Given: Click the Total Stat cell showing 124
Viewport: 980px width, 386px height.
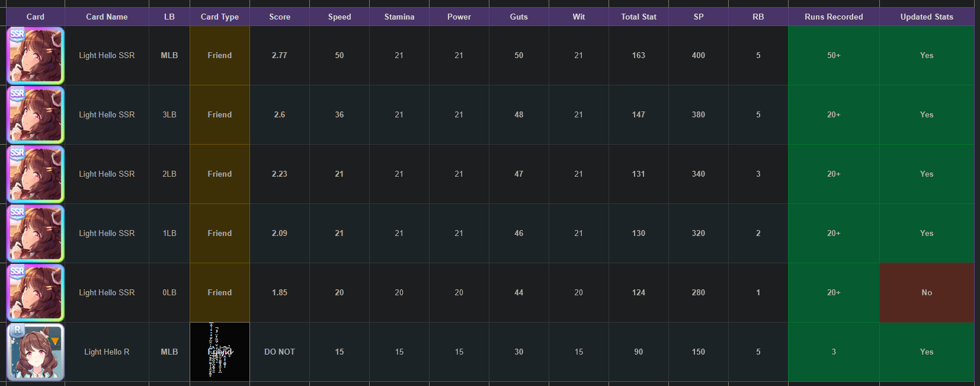Looking at the screenshot, I should pyautogui.click(x=639, y=292).
